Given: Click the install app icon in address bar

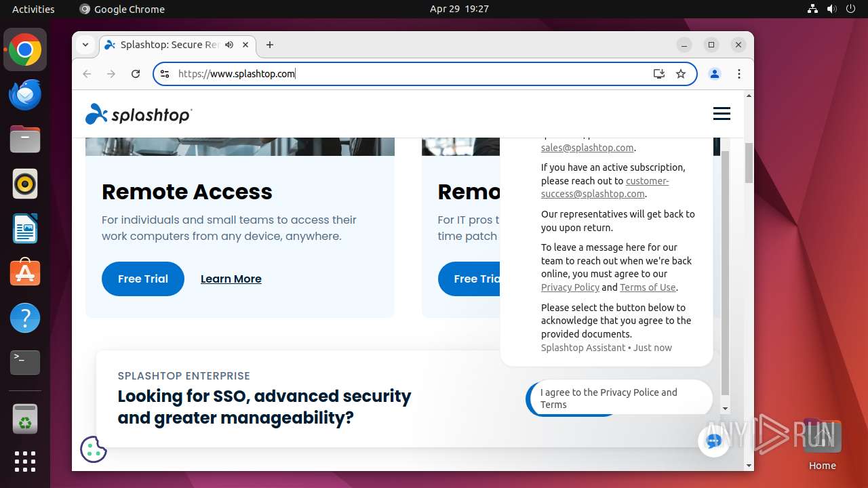Looking at the screenshot, I should tap(658, 74).
